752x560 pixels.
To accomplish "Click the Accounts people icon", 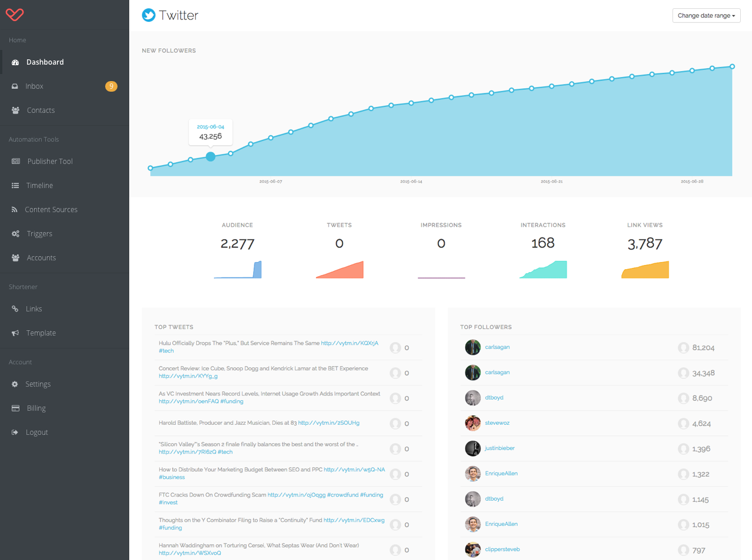I will coord(16,258).
